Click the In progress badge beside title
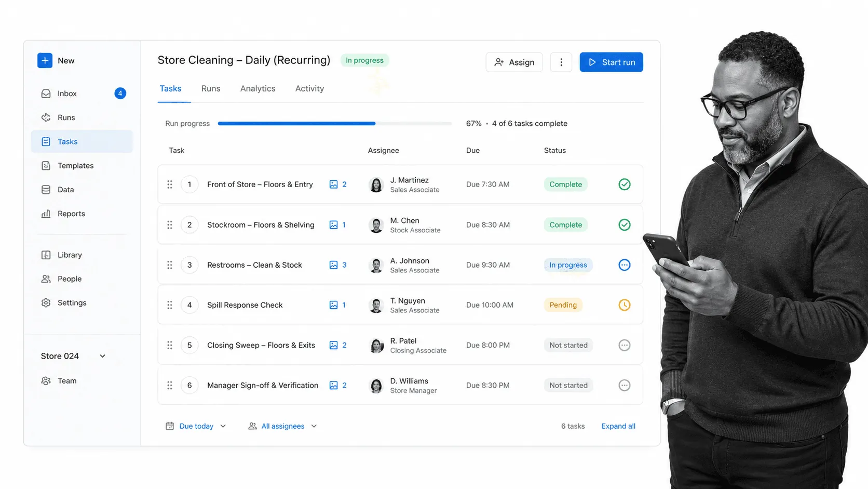 tap(364, 60)
